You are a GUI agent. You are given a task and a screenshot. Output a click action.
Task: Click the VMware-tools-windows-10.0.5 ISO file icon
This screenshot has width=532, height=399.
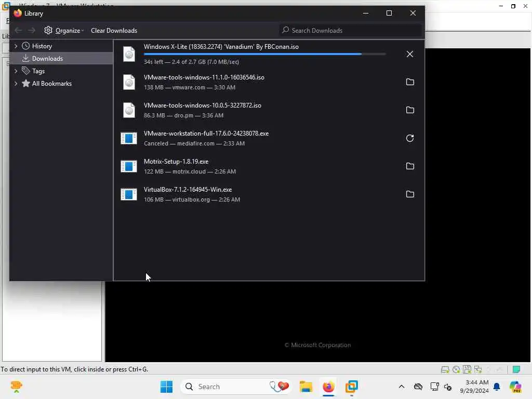[x=129, y=110]
